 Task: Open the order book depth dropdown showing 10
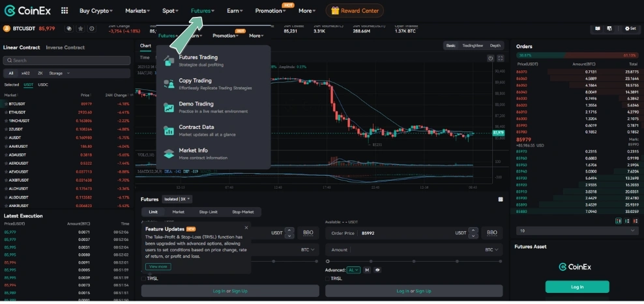[x=577, y=231]
